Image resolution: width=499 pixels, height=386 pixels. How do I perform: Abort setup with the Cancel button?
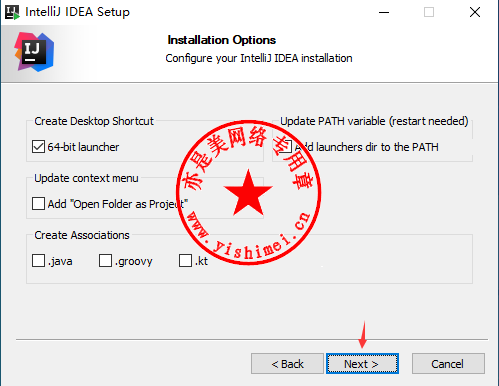[448, 364]
